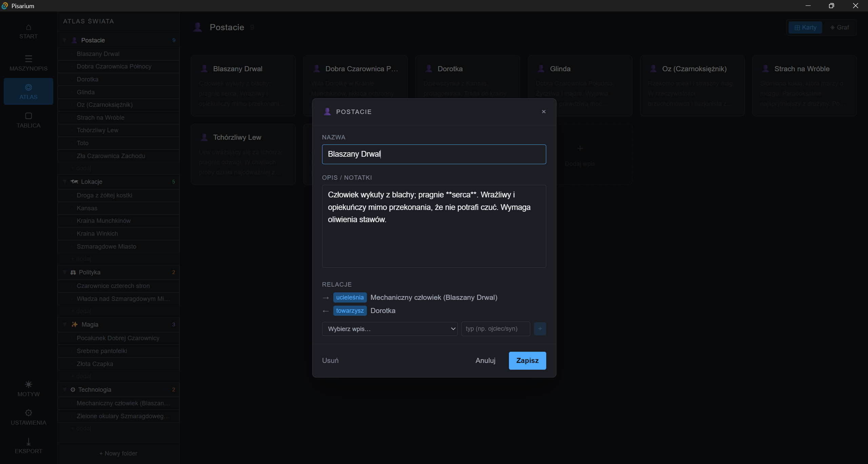Click + Nowy folder

click(x=118, y=453)
